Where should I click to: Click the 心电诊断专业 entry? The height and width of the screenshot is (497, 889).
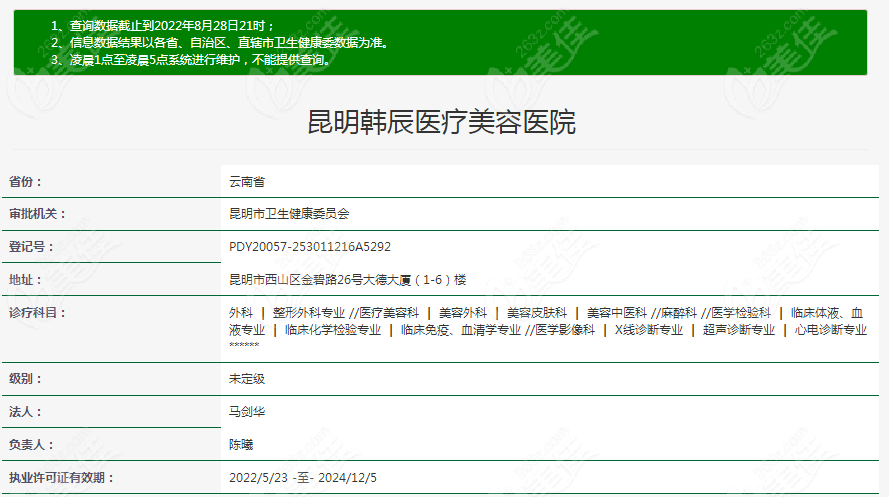[831, 330]
